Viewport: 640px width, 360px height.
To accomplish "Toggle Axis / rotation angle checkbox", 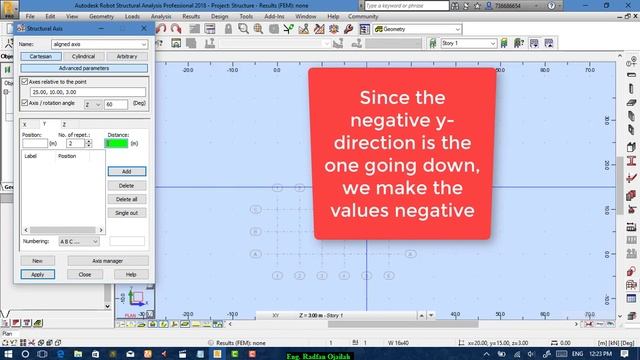I will coord(24,103).
